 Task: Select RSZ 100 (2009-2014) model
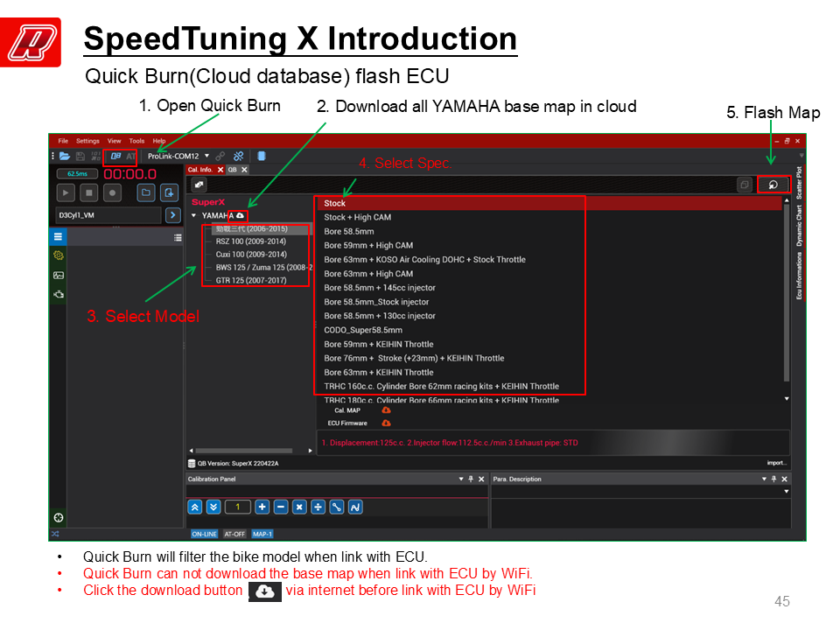point(251,241)
